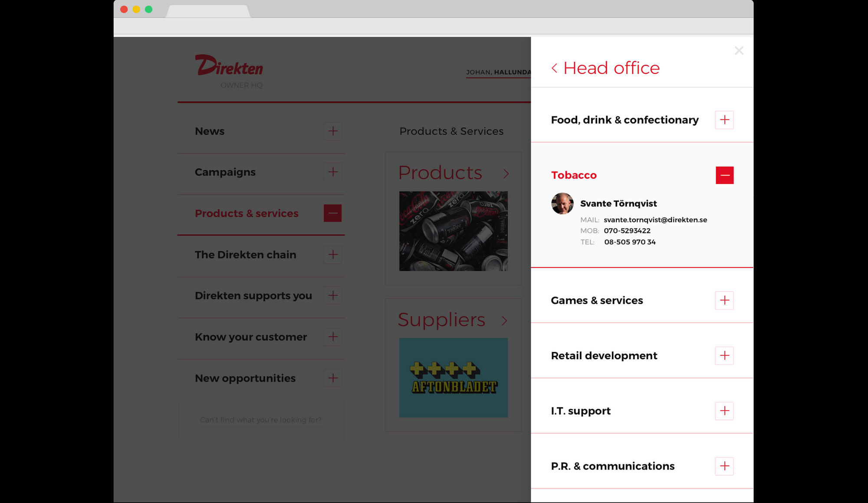Image resolution: width=868 pixels, height=503 pixels.
Task: Expand the News menu plus icon
Action: (x=332, y=131)
